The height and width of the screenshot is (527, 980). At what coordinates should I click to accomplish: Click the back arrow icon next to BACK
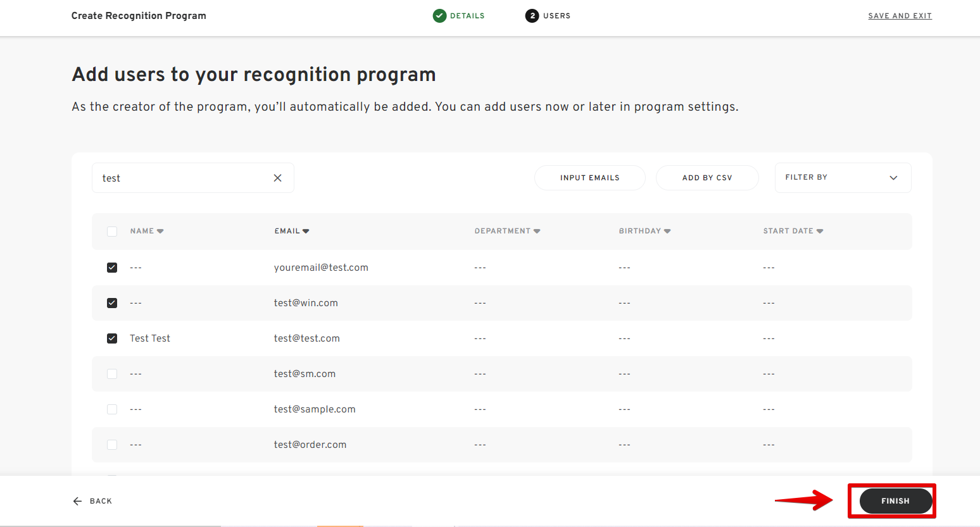pyautogui.click(x=76, y=500)
